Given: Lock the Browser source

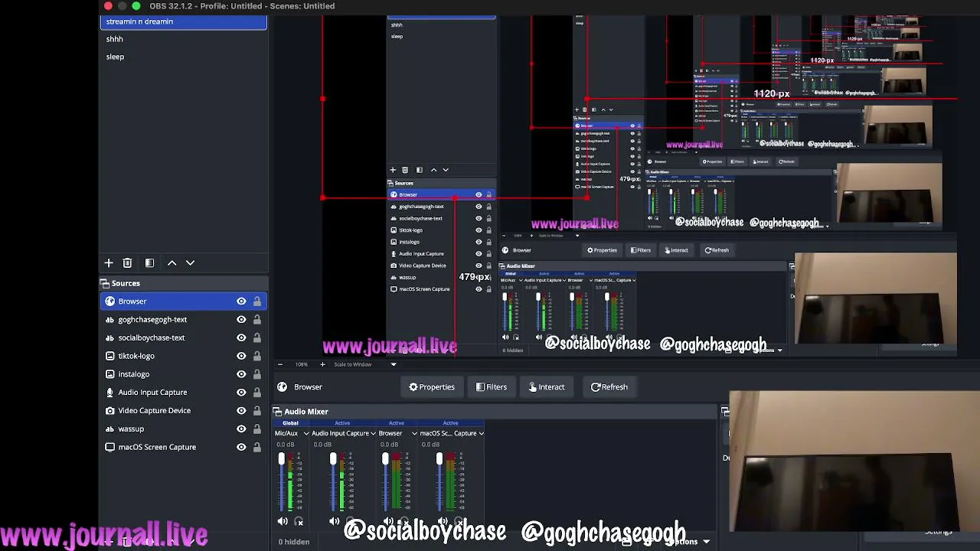Looking at the screenshot, I should pyautogui.click(x=257, y=302).
